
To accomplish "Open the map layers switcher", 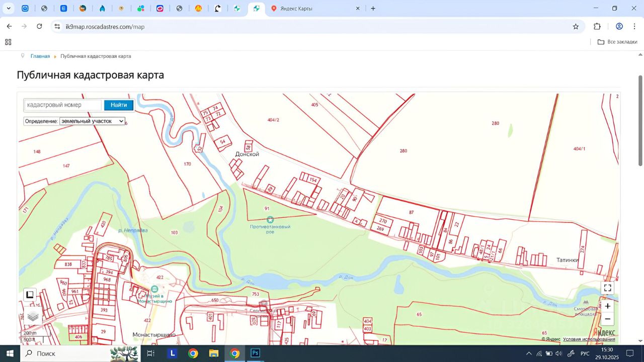I will (33, 316).
